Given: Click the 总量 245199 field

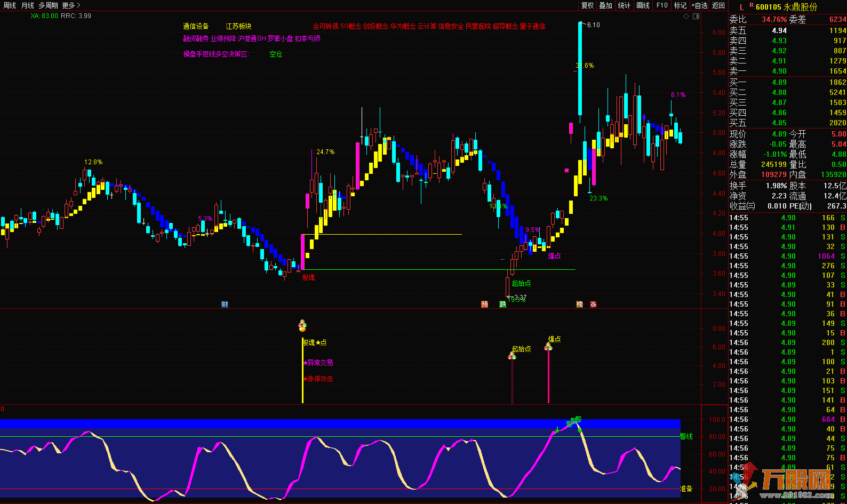Looking at the screenshot, I should click(x=758, y=164).
